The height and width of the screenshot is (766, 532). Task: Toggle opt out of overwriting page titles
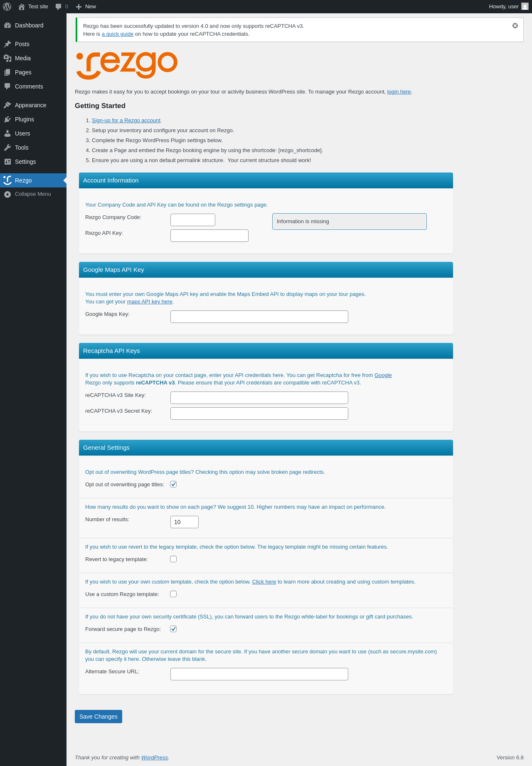[173, 484]
